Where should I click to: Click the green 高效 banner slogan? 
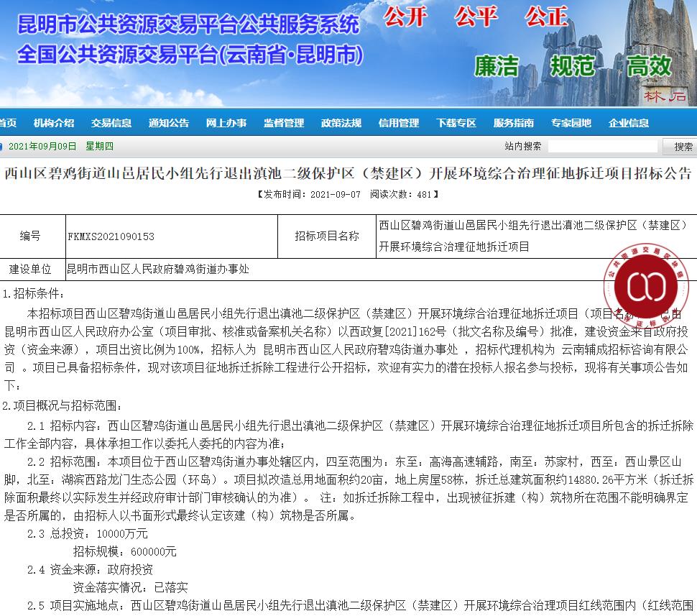[x=649, y=66]
